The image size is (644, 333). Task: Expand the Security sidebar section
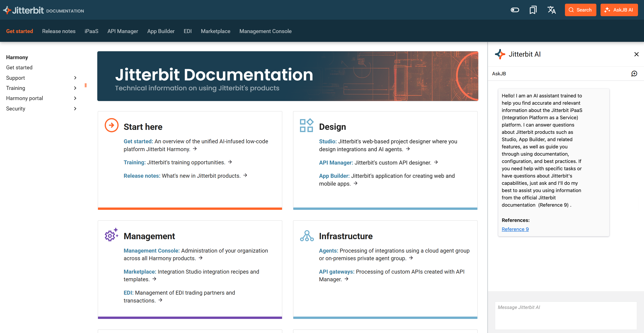[74, 109]
